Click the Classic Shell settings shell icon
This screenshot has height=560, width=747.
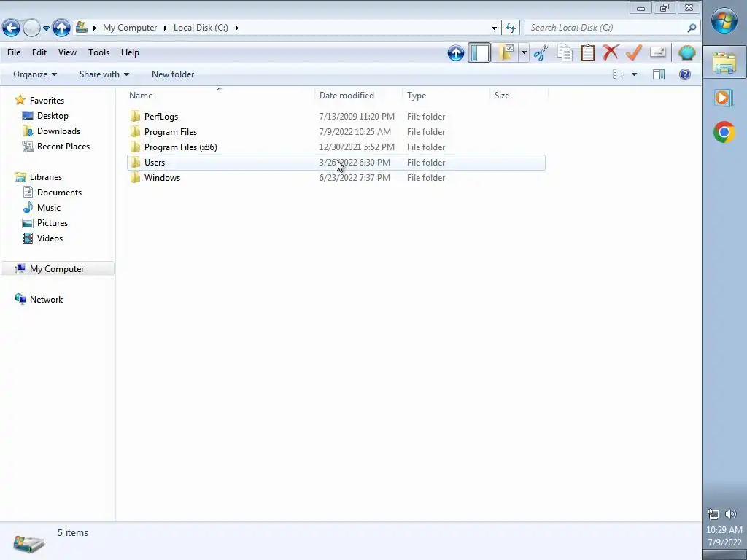click(687, 52)
